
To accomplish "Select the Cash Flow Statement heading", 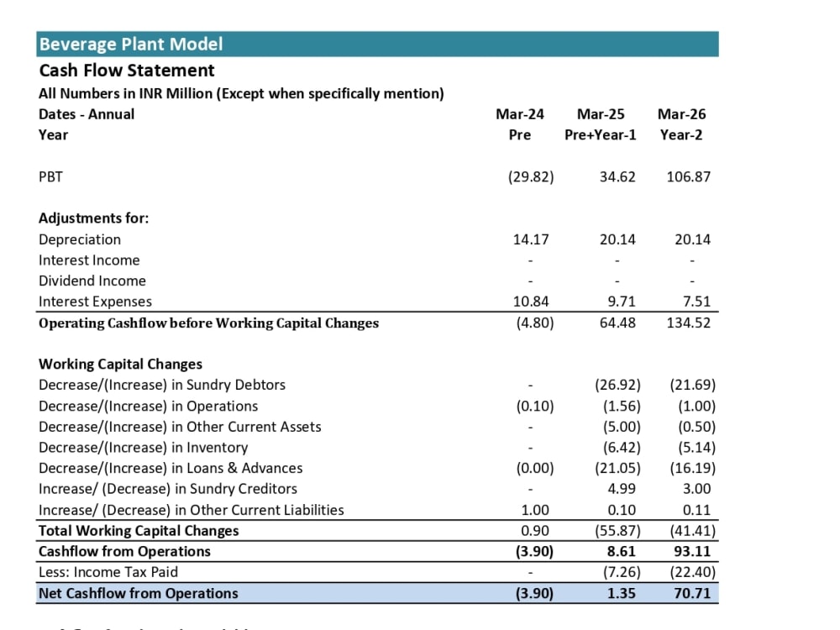I will 127,71.
